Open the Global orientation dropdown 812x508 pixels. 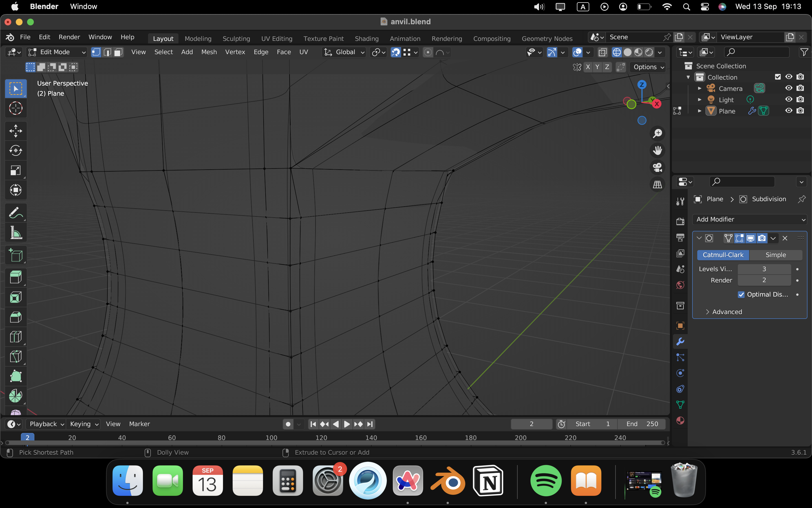pyautogui.click(x=344, y=52)
